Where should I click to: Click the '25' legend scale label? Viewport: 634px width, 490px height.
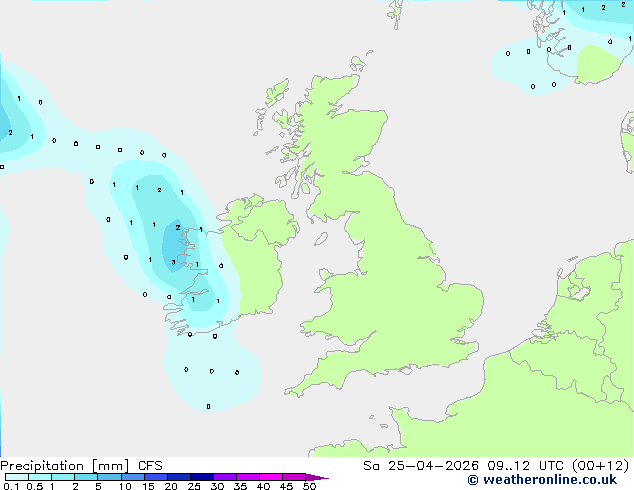tap(194, 486)
